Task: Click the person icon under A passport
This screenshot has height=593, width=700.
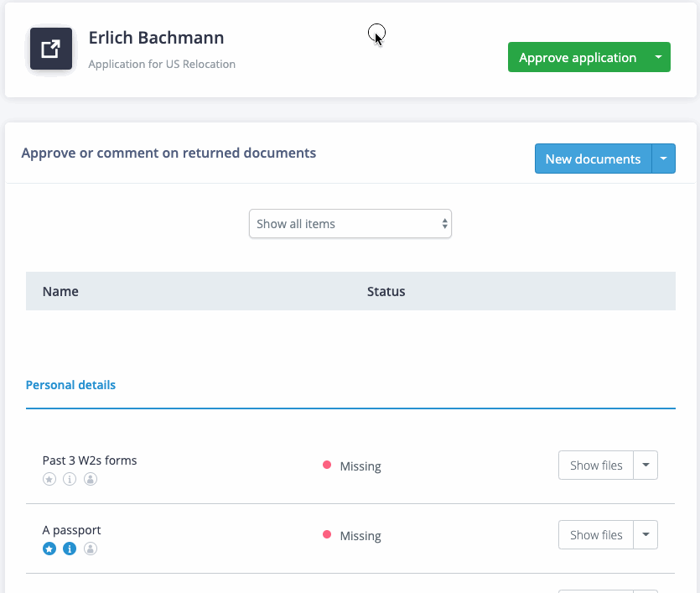Action: (91, 549)
